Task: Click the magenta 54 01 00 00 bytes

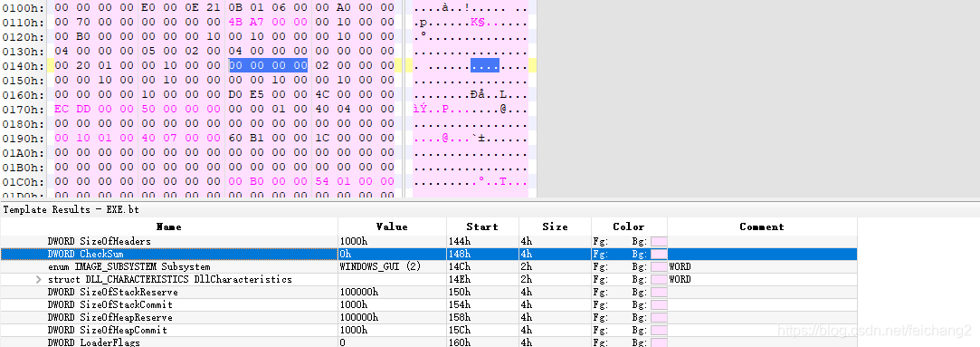Action: pos(355,181)
